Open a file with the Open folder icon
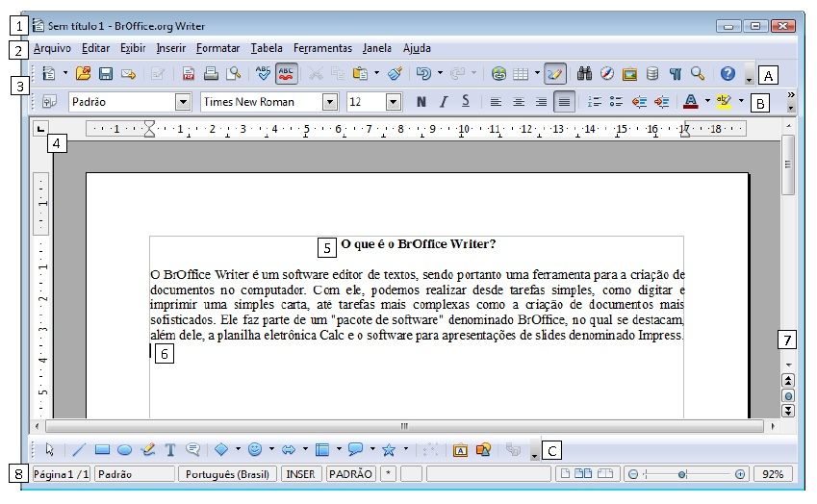817x504 pixels. 83,73
